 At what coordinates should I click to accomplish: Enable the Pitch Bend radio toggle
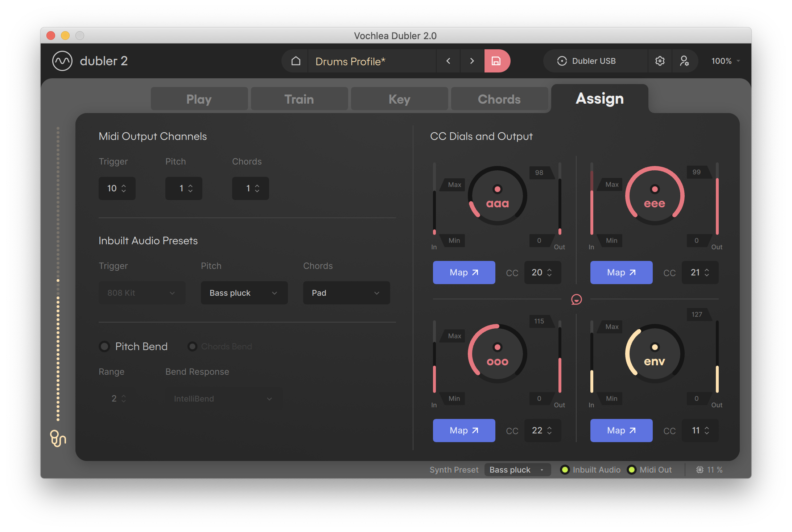click(104, 346)
